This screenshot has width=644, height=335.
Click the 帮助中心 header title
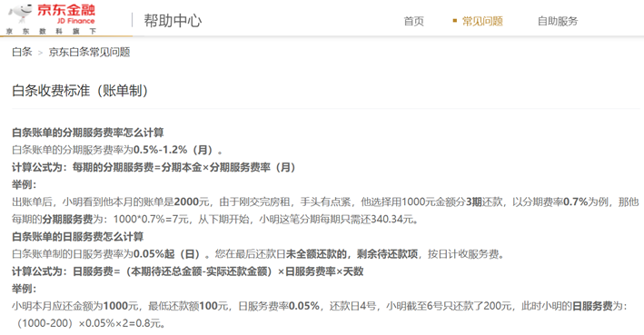(x=173, y=21)
